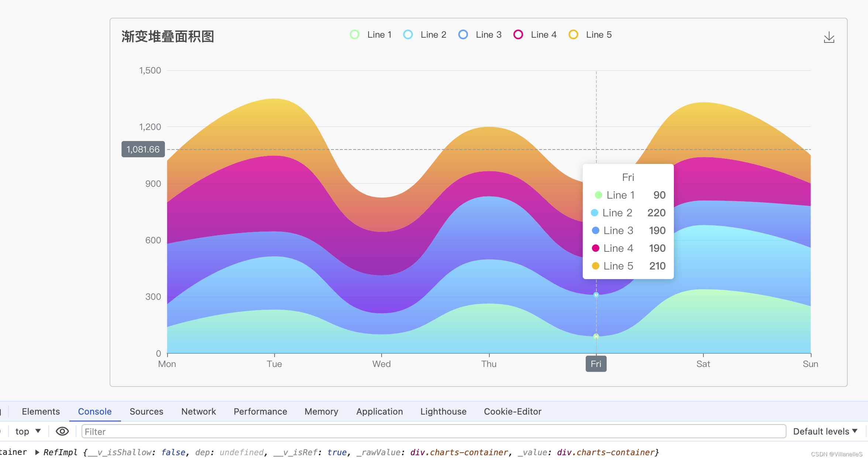Click the Wed x-axis label
Viewport: 868px width, 460px height.
tap(382, 364)
